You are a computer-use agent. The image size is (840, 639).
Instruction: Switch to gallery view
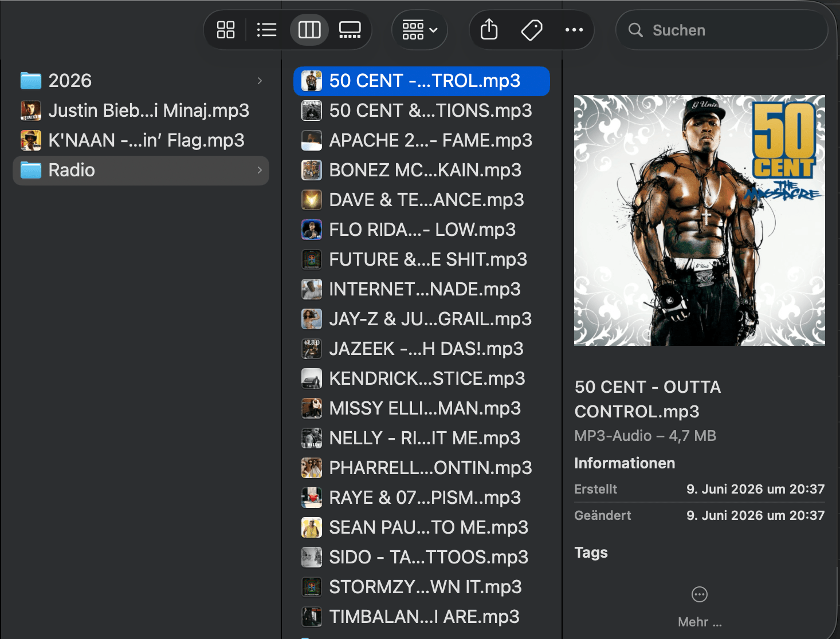pyautogui.click(x=350, y=30)
